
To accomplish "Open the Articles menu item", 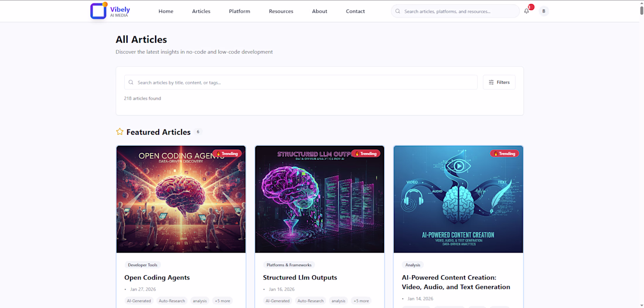I will point(201,11).
